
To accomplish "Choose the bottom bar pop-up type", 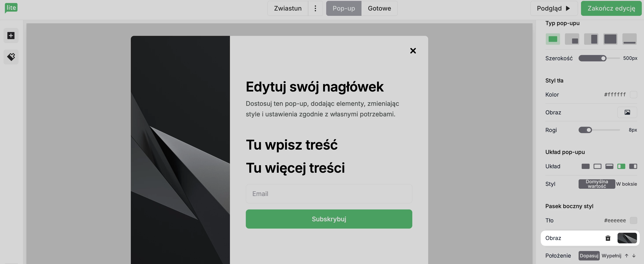I will click(x=629, y=39).
